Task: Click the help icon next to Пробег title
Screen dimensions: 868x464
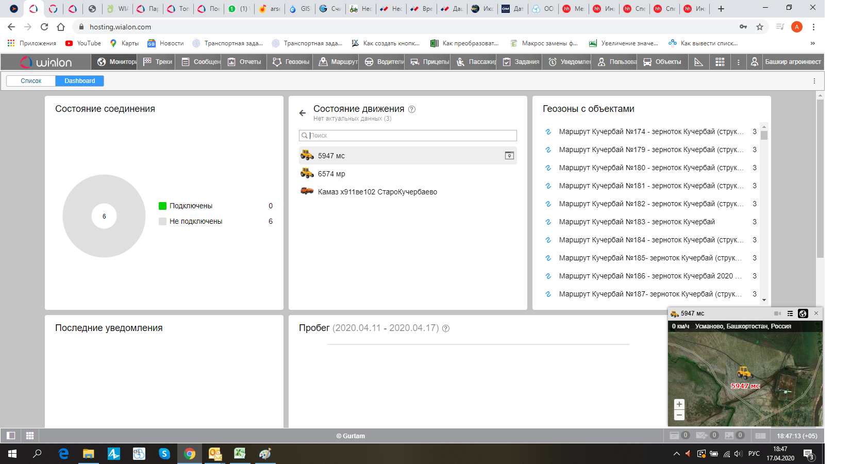Action: tap(446, 328)
